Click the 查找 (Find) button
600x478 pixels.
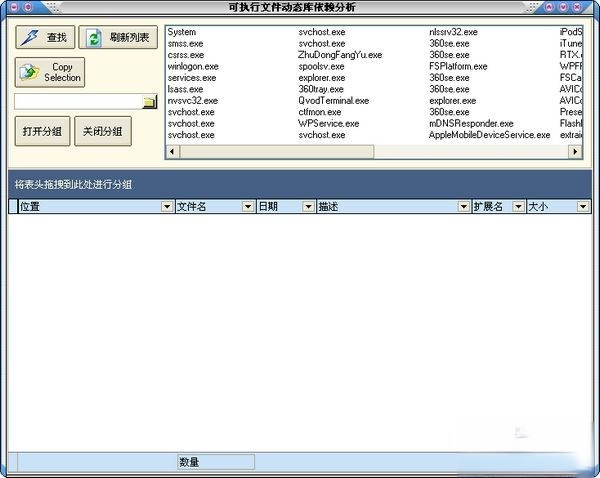[x=44, y=38]
